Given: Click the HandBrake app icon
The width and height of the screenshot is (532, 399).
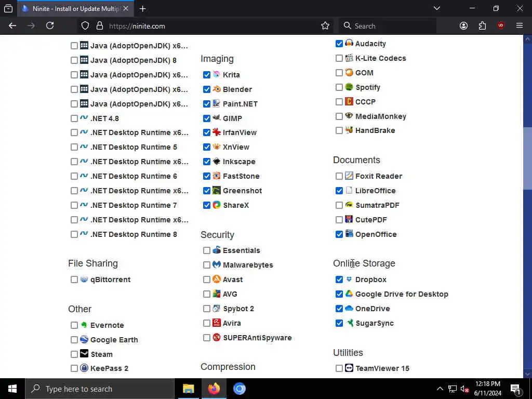Looking at the screenshot, I should tap(349, 130).
